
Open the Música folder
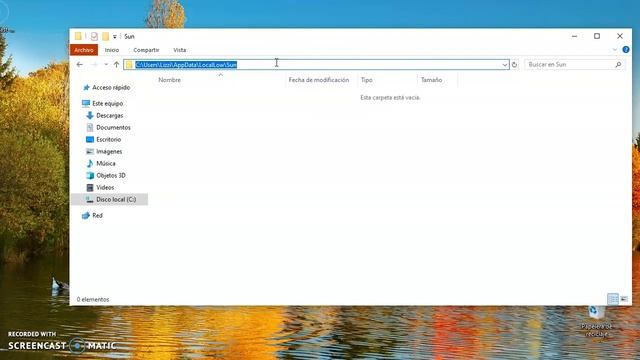point(106,163)
